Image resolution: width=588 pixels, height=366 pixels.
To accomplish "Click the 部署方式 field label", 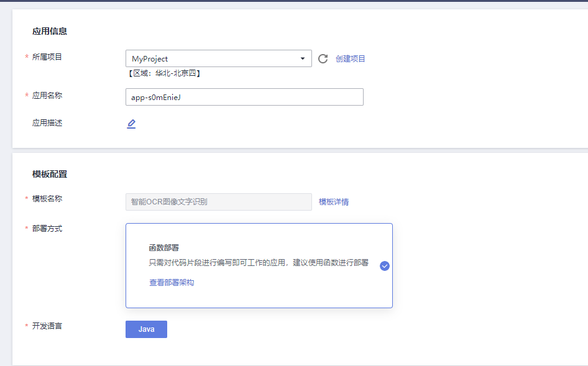I will pyautogui.click(x=47, y=229).
